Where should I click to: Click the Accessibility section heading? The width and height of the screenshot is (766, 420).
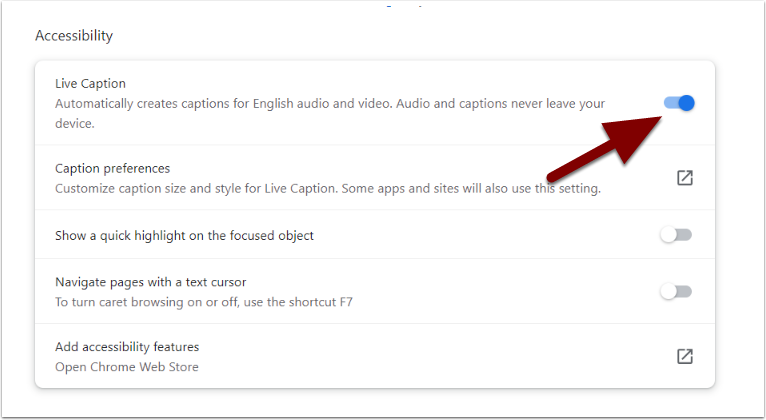pos(74,36)
